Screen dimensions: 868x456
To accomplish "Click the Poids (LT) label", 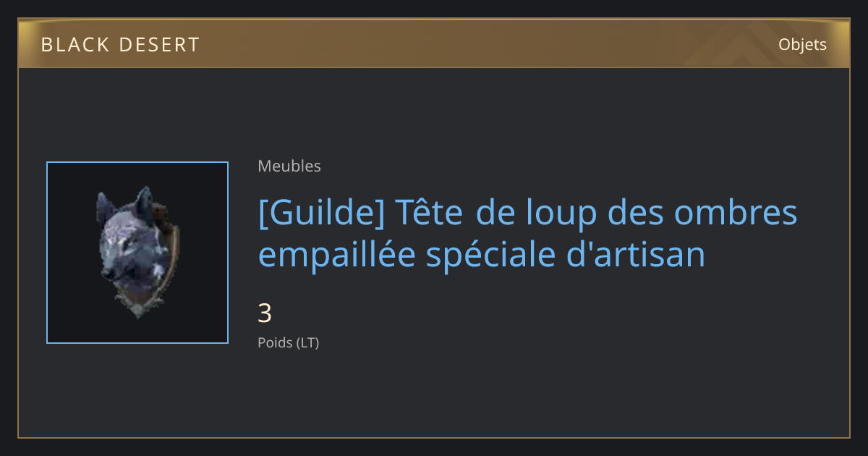I will click(289, 342).
